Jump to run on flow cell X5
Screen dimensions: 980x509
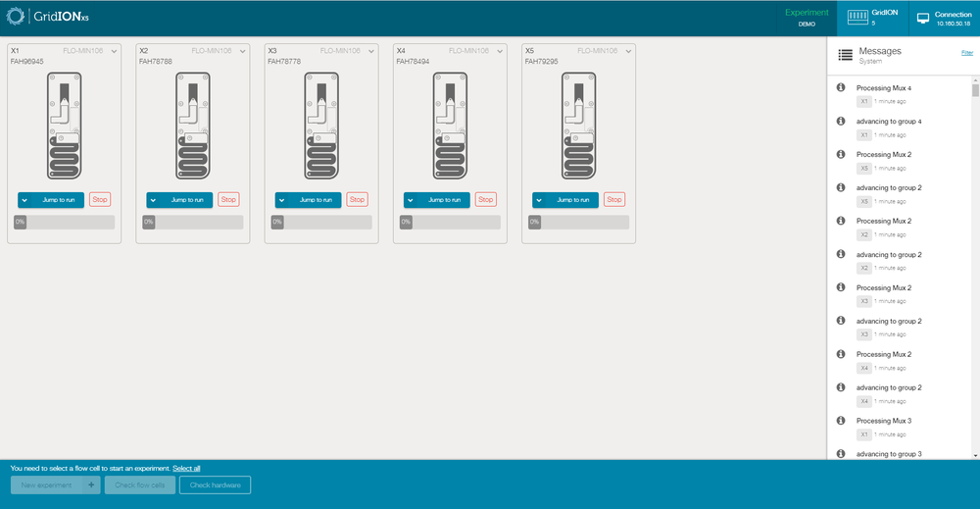[x=573, y=200]
